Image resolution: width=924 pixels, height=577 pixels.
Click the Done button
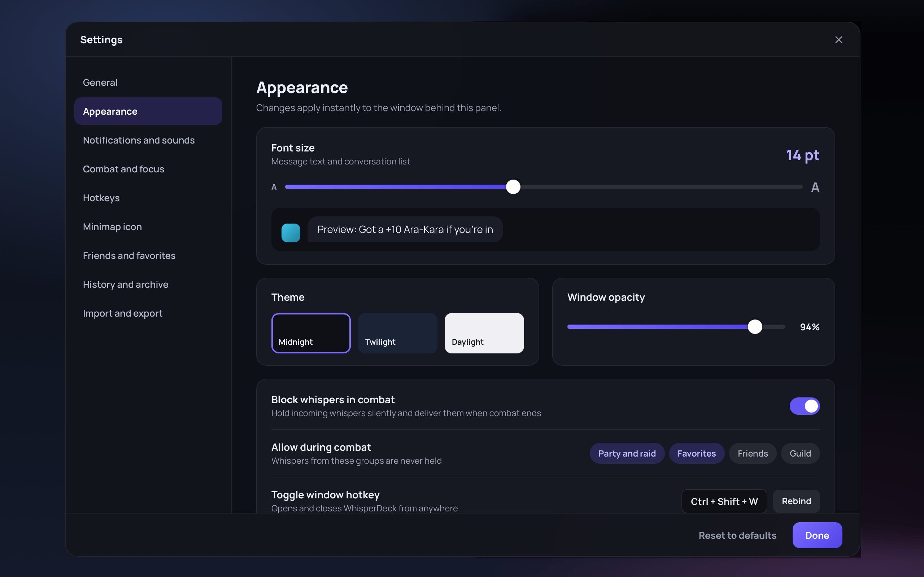tap(817, 535)
